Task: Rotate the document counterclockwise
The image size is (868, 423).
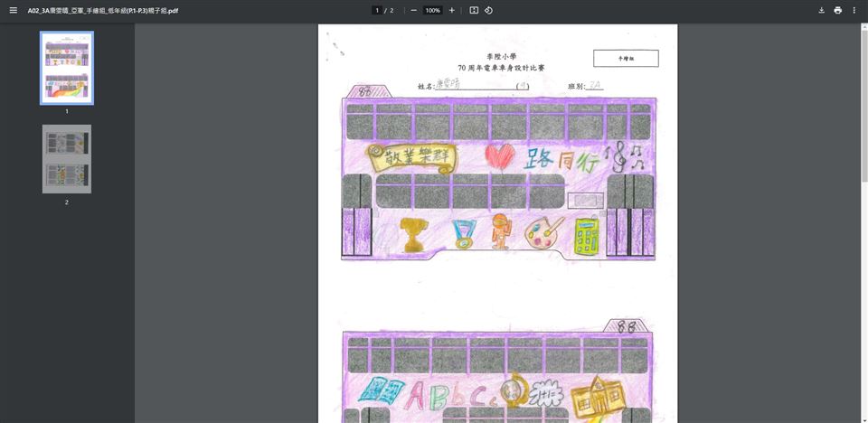Action: tap(488, 11)
